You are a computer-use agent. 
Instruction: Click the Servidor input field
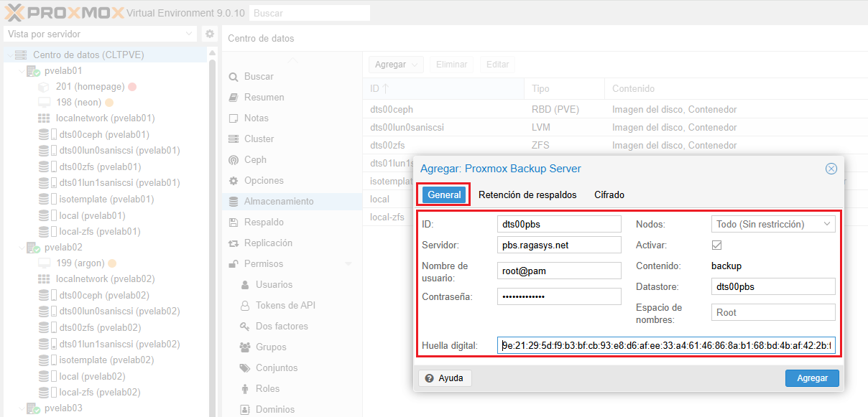[559, 245]
